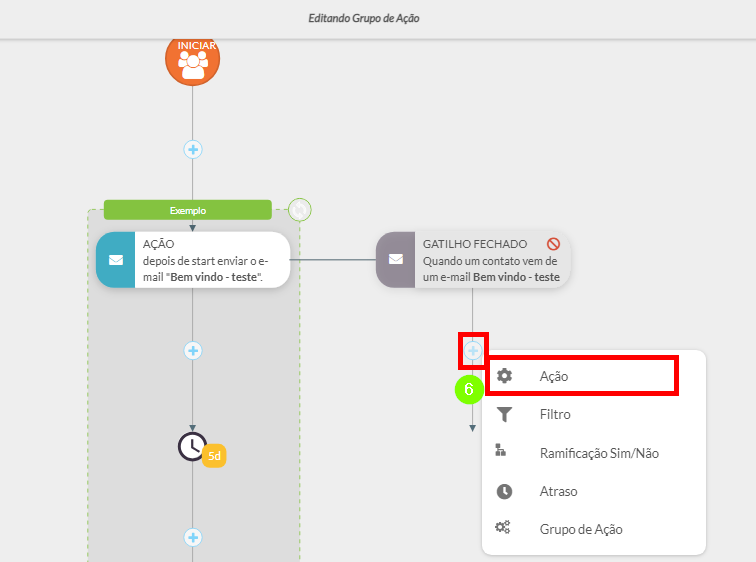
Task: Add a step below the INICIAR node
Action: (x=193, y=149)
